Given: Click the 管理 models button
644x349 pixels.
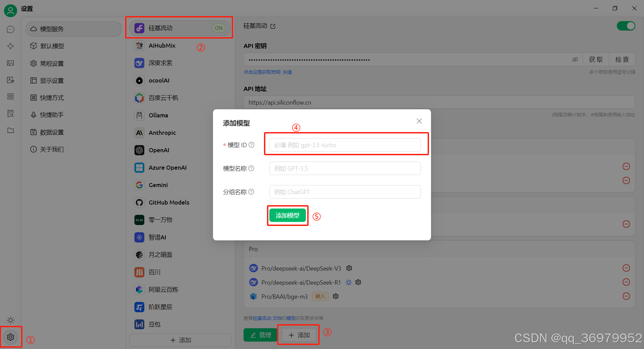Looking at the screenshot, I should tap(261, 335).
